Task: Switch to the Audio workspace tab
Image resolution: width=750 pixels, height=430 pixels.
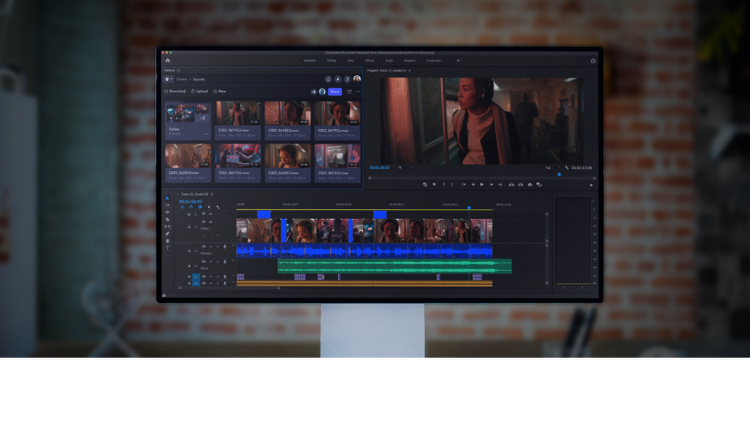Action: (389, 61)
